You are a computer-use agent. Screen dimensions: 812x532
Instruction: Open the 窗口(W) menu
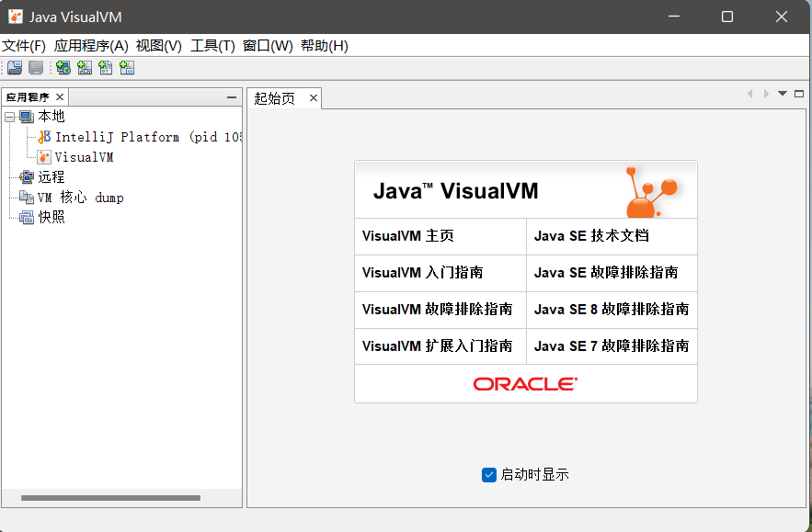[x=268, y=46]
